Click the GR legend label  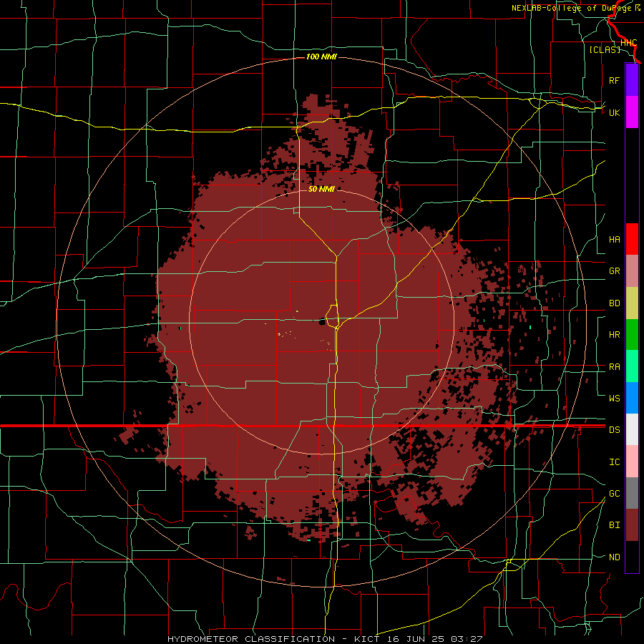(614, 271)
